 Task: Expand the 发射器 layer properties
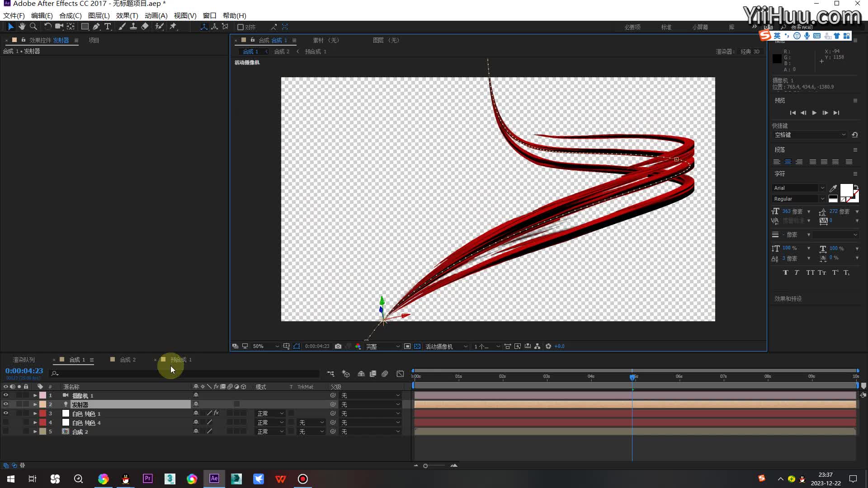pyautogui.click(x=35, y=404)
